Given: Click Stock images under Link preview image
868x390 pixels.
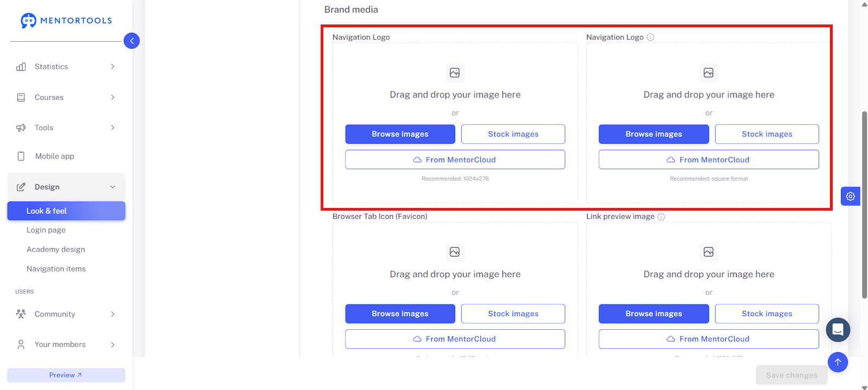Looking at the screenshot, I should coord(767,314).
